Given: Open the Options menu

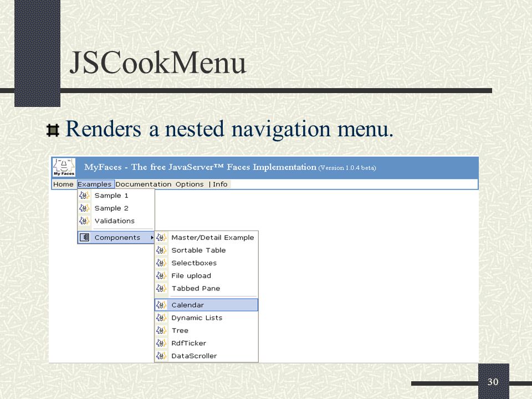Looking at the screenshot, I should (x=190, y=184).
